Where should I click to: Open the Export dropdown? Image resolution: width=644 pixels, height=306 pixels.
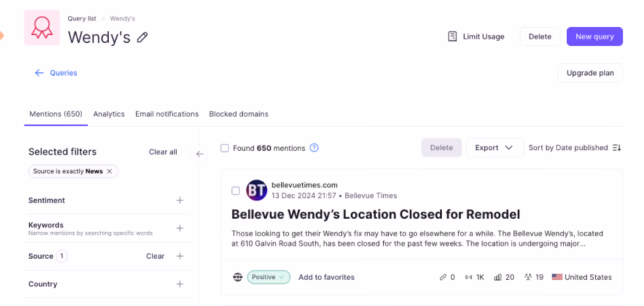pyautogui.click(x=494, y=148)
